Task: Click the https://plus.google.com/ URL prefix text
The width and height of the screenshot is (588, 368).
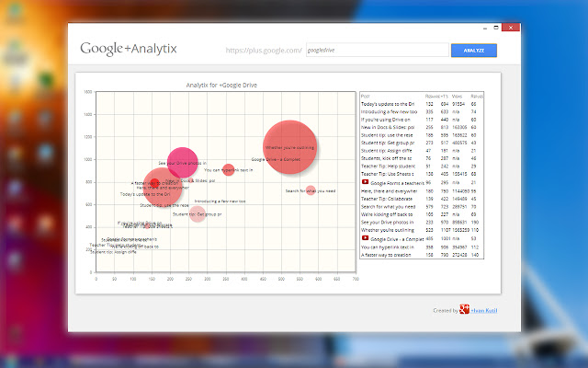Action: coord(264,51)
